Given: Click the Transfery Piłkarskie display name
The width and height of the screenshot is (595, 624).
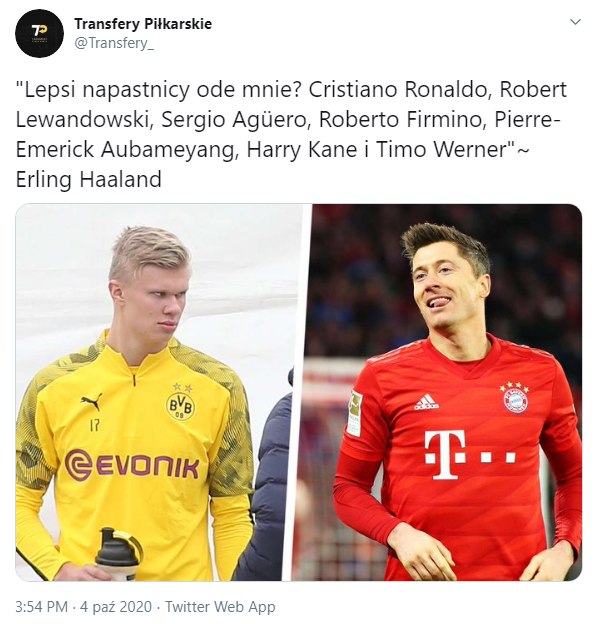Looking at the screenshot, I should click(x=143, y=24).
